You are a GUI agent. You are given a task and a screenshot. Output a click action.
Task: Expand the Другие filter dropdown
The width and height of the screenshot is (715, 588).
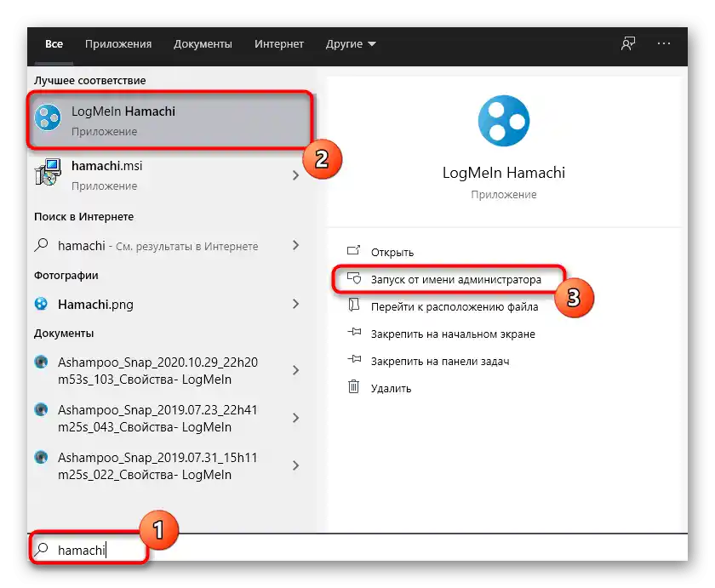[x=351, y=44]
